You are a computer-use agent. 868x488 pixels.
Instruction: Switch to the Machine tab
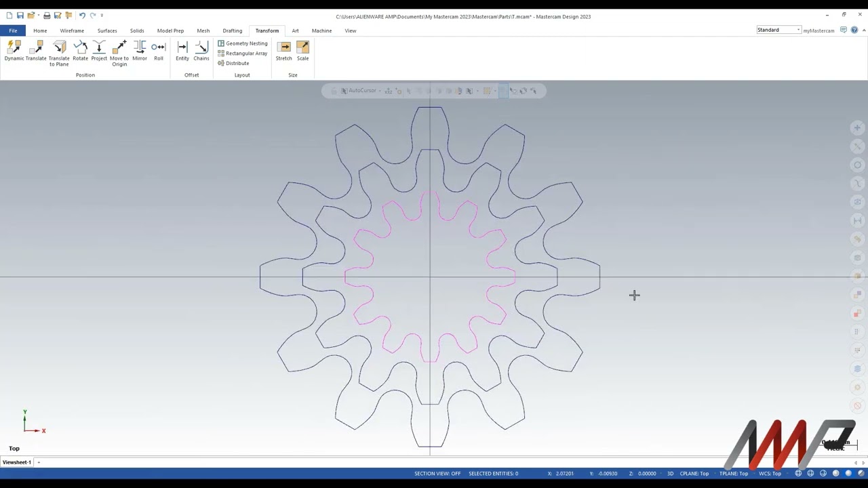pyautogui.click(x=321, y=30)
